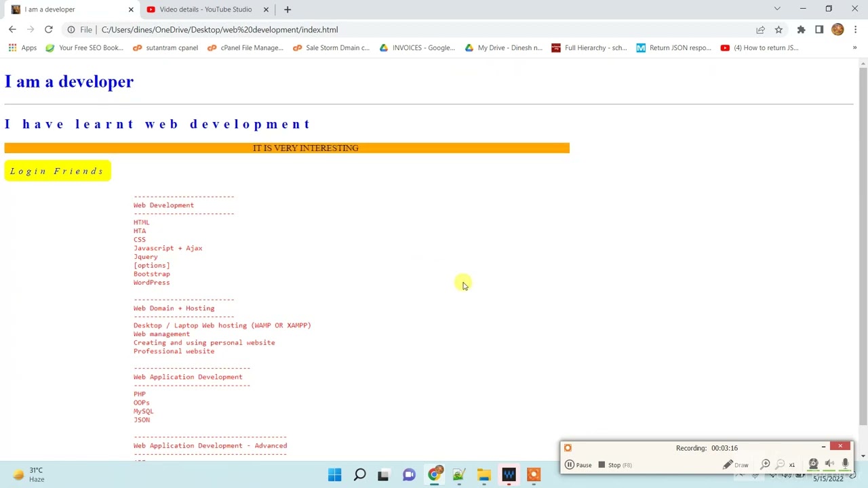Zoom out with the recorder magnifier minus
The image size is (868, 488).
pos(780,464)
